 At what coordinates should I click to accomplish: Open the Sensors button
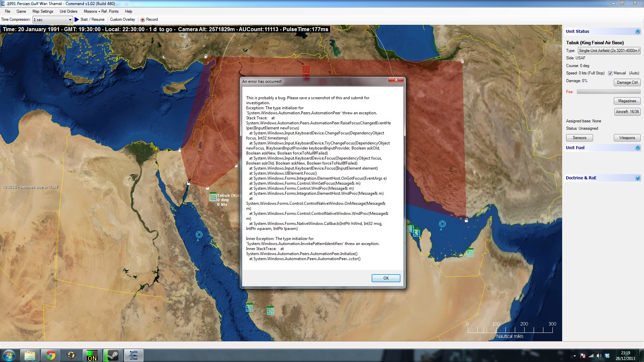click(579, 138)
